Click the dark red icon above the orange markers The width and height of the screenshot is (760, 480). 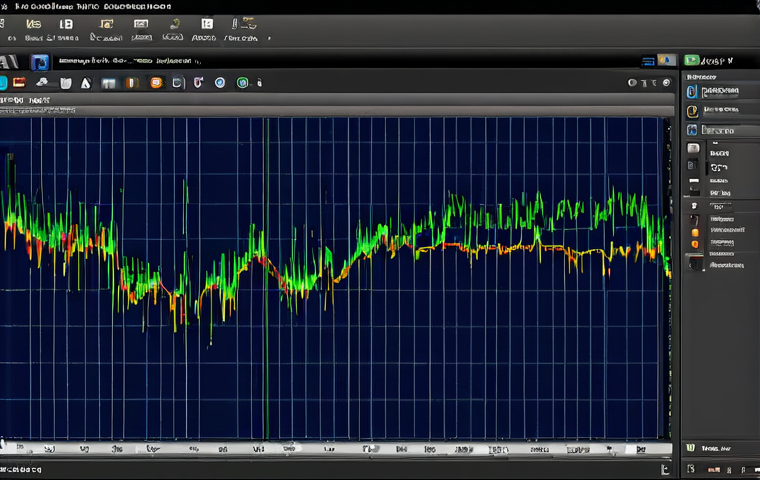point(694,220)
